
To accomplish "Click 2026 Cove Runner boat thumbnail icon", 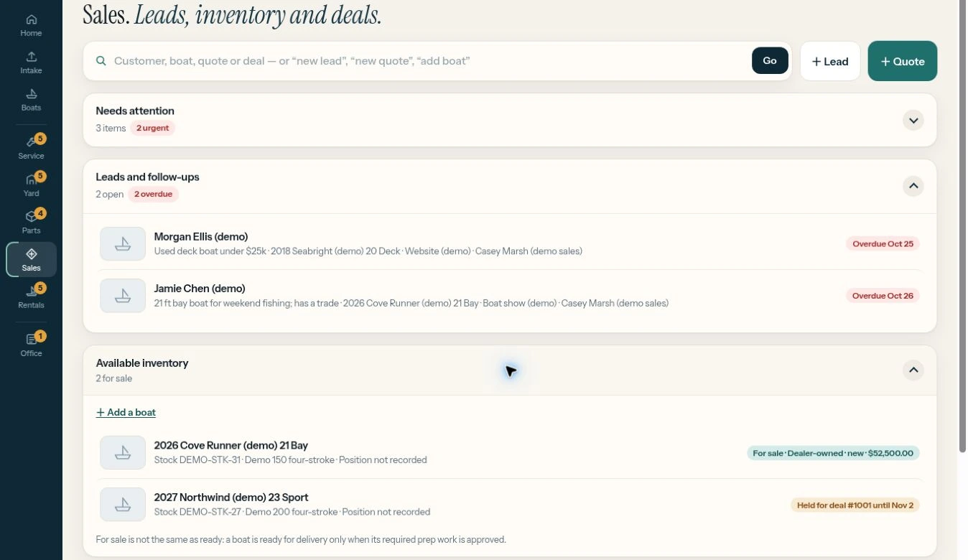I will (123, 452).
